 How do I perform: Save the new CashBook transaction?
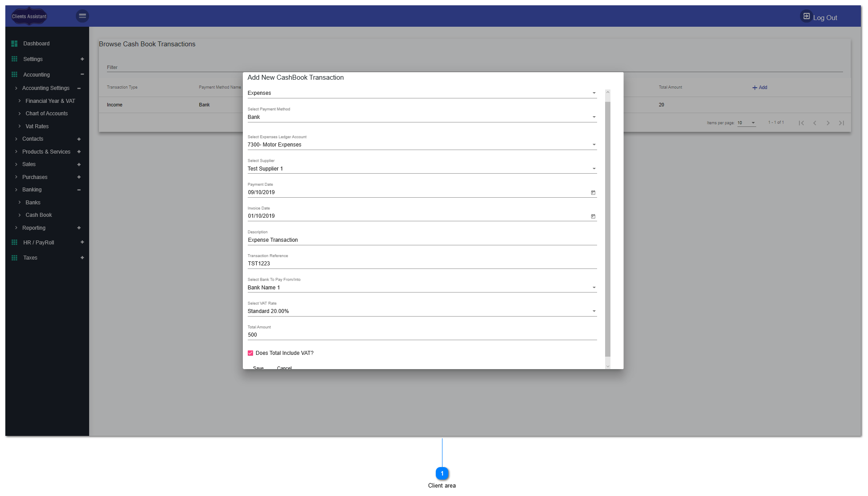click(258, 367)
